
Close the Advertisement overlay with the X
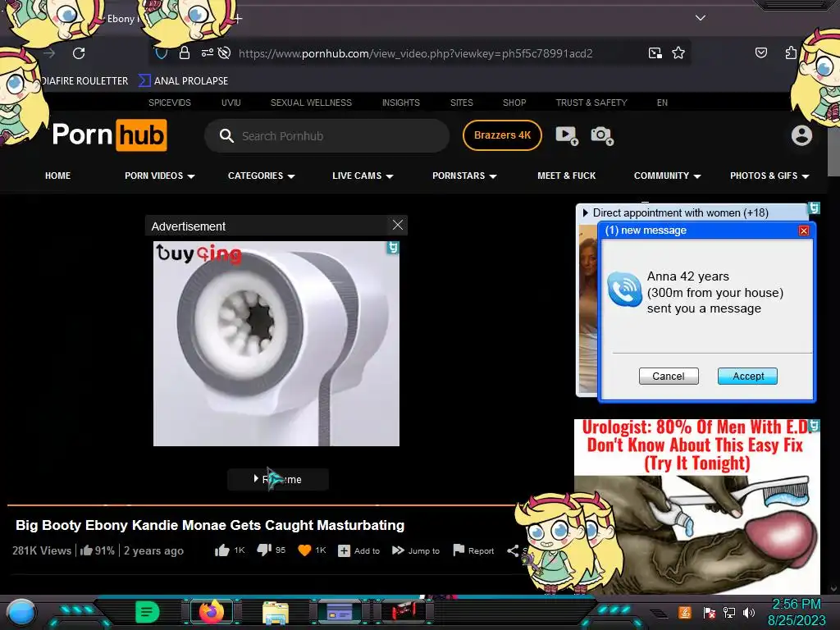[398, 225]
